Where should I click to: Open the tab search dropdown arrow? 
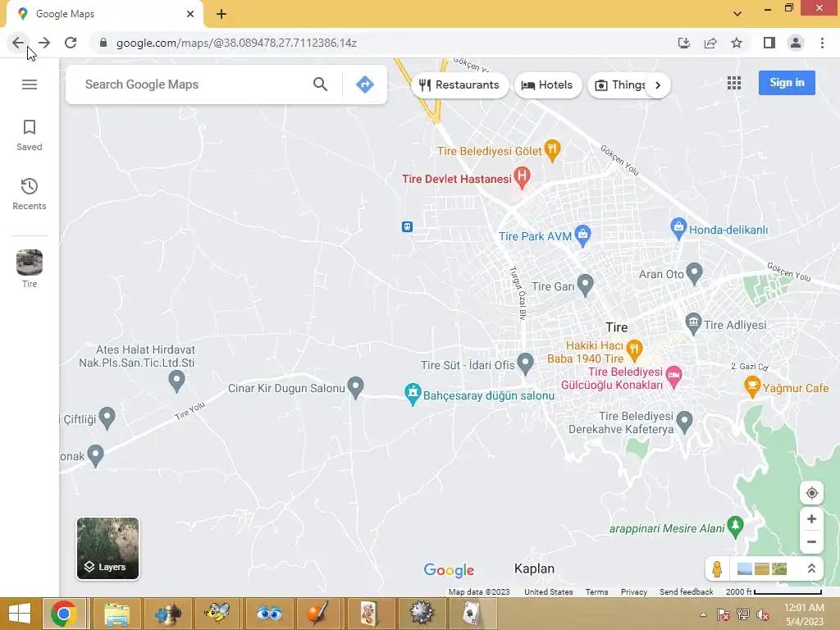(x=737, y=14)
